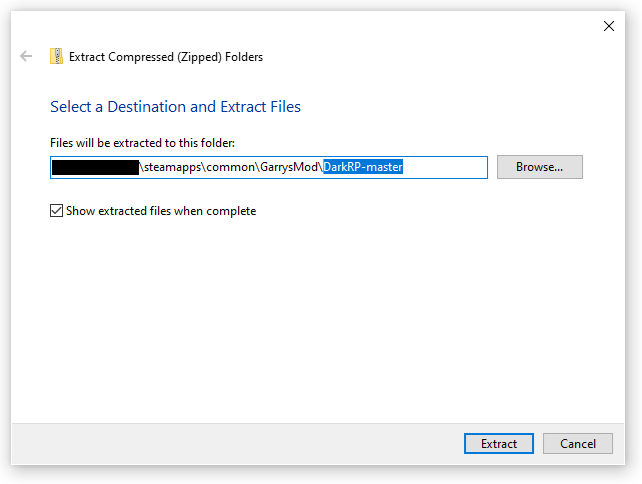
Task: Cancel the extraction dialog
Action: tap(578, 443)
